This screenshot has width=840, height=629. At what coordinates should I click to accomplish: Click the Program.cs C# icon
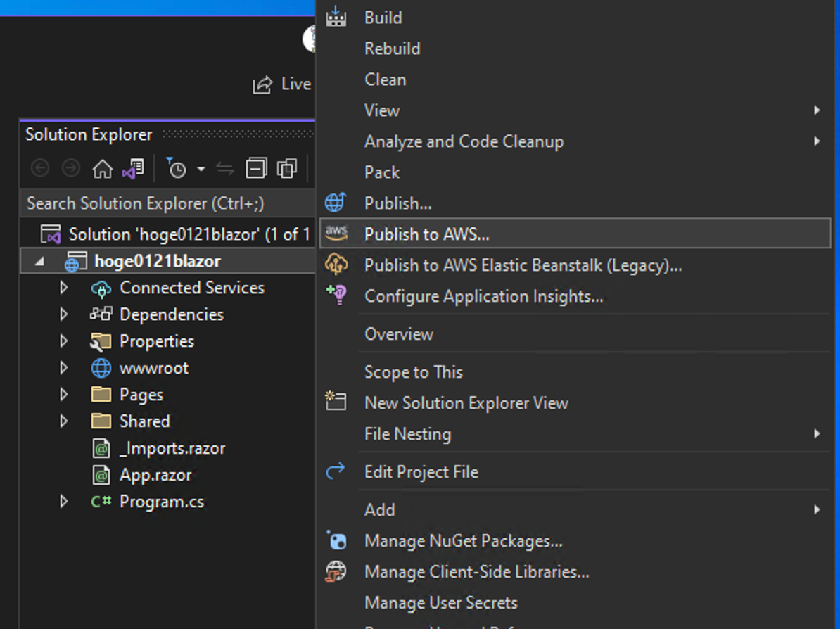pyautogui.click(x=101, y=502)
